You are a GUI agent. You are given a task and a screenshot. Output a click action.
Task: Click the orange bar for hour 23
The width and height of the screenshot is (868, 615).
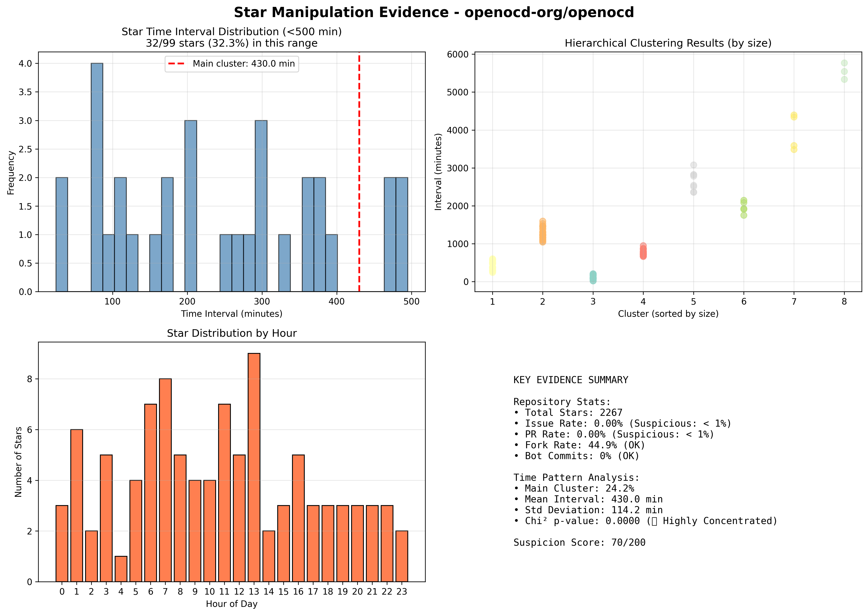(402, 556)
